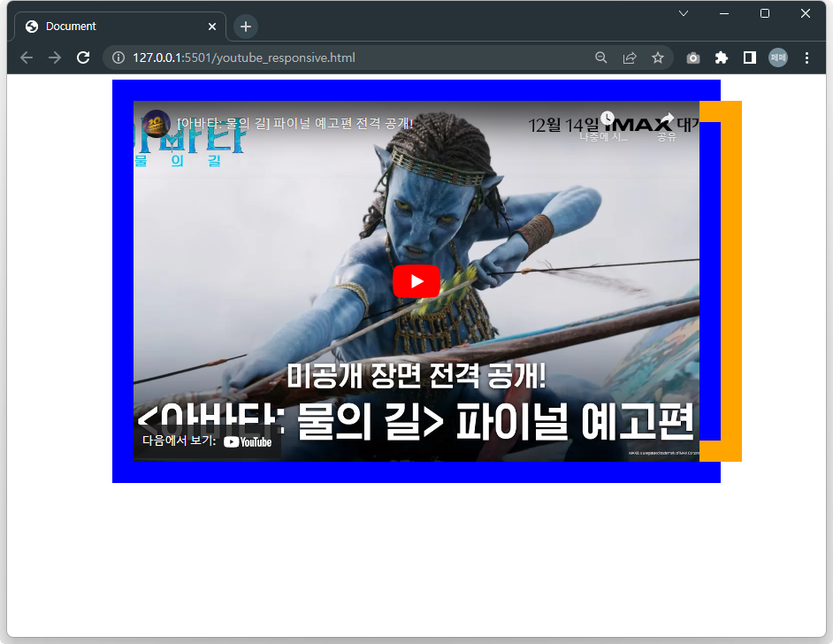Image resolution: width=833 pixels, height=644 pixels.
Task: Open the zoom magnifier icon
Action: (600, 57)
